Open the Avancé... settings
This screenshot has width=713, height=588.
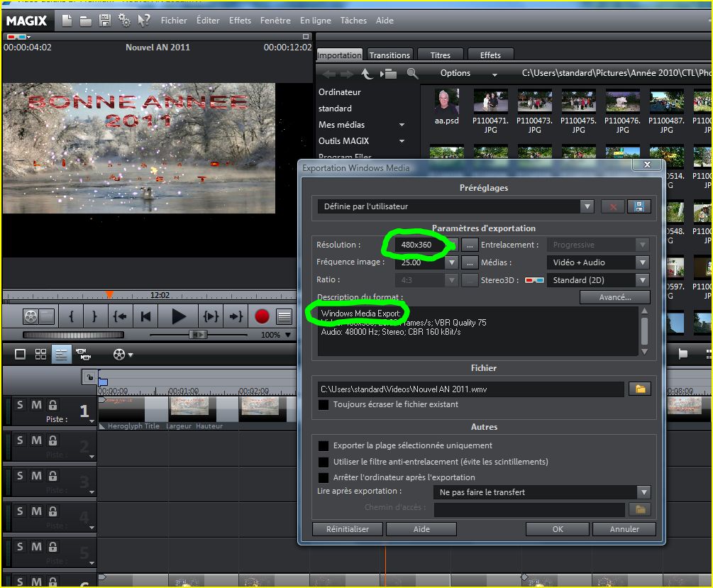615,297
